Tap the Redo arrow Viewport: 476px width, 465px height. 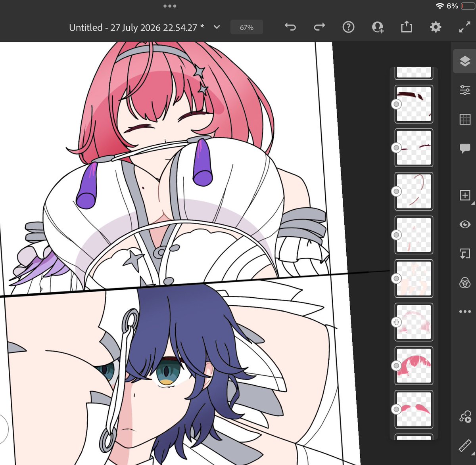(319, 27)
